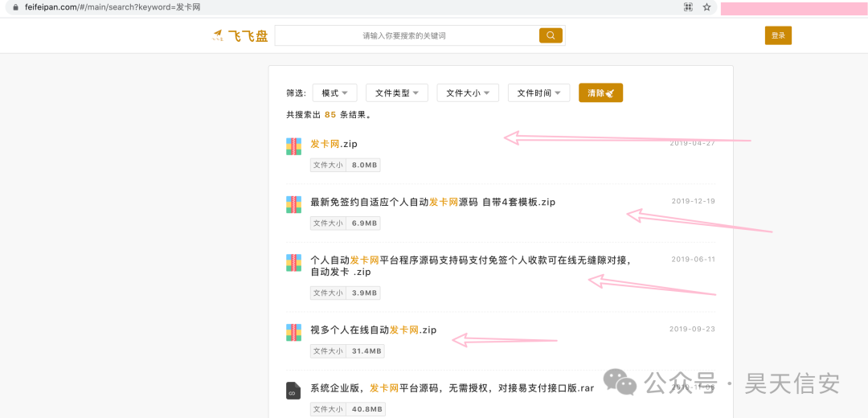Open 系统企业版，发卡网平台源码 rar result

pyautogui.click(x=452, y=388)
